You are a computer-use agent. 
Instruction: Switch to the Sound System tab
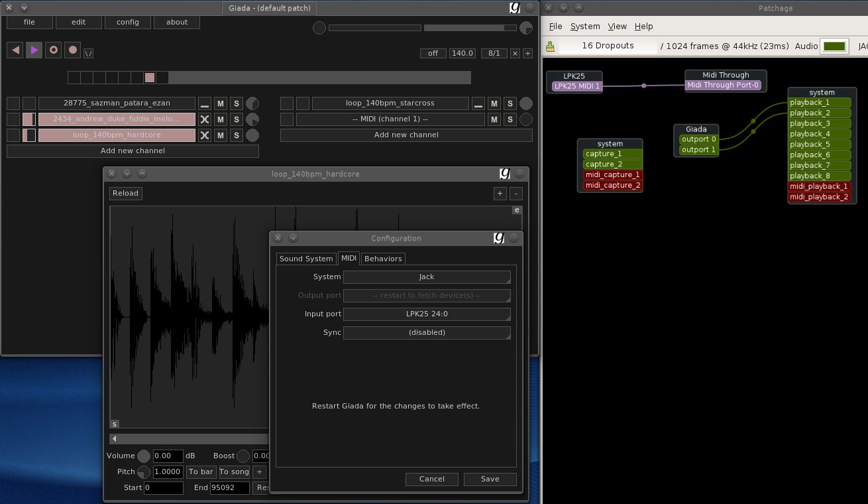pos(306,259)
